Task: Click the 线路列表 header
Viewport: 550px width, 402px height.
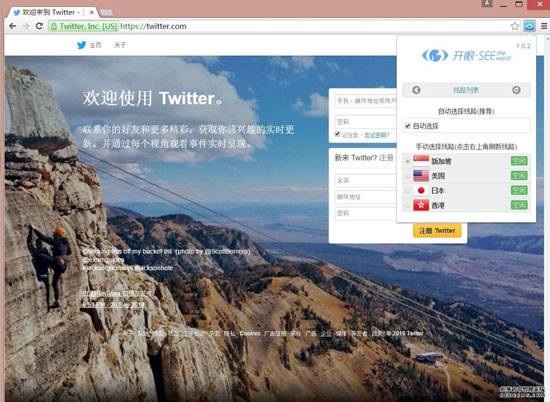Action: pos(466,90)
